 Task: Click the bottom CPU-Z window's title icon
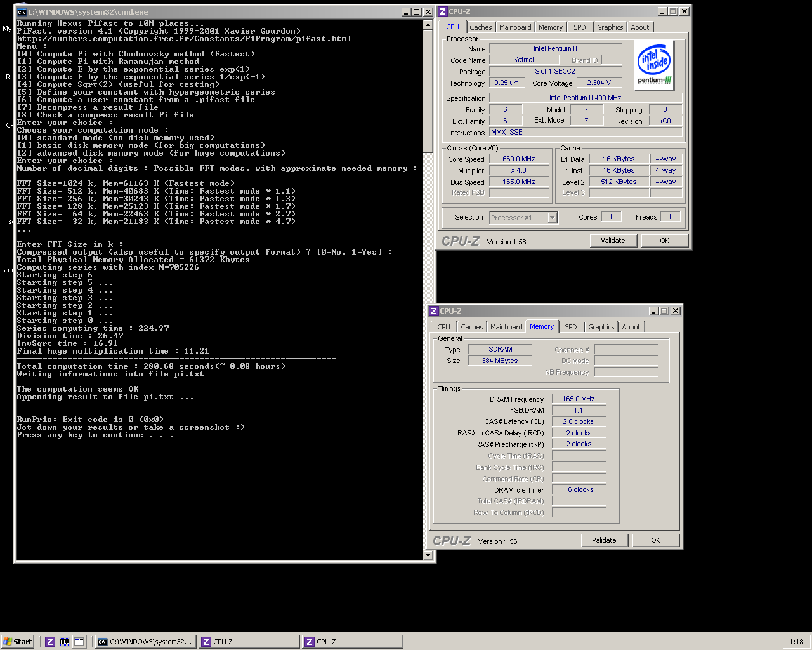[x=434, y=311]
